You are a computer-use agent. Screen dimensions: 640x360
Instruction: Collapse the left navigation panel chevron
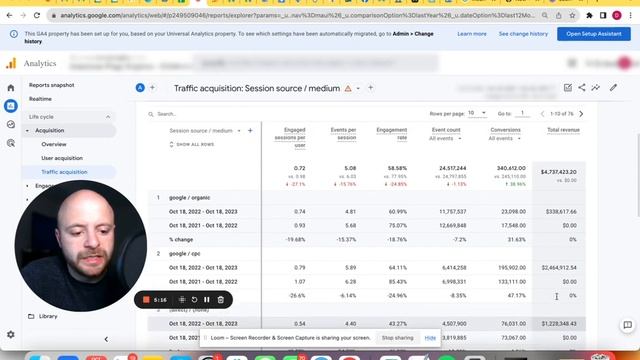(x=106, y=339)
